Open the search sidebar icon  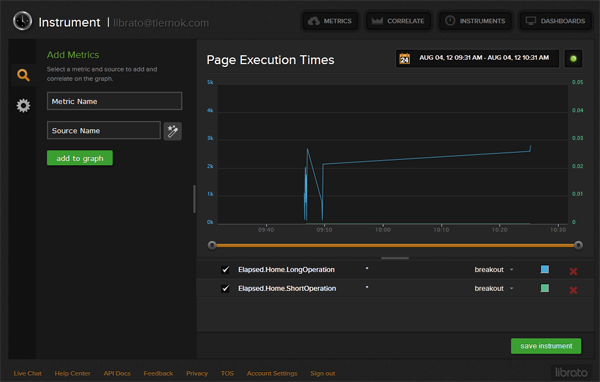click(x=23, y=75)
